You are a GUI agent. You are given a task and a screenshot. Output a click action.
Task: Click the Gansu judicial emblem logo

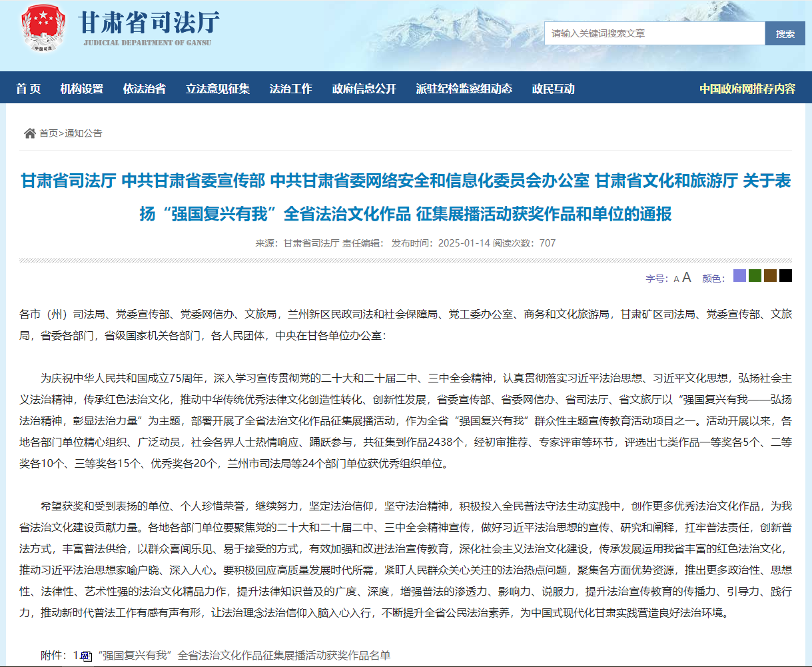pyautogui.click(x=44, y=29)
